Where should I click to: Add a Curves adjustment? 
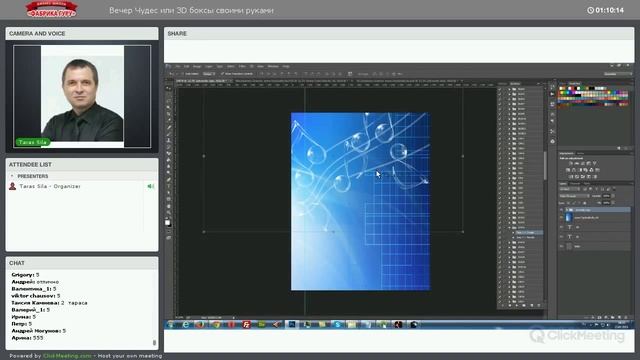583,164
